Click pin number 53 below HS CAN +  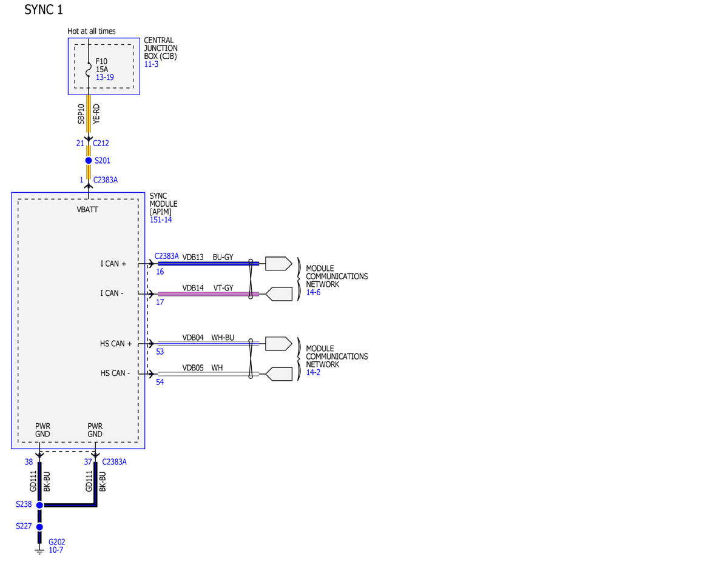[x=160, y=351]
